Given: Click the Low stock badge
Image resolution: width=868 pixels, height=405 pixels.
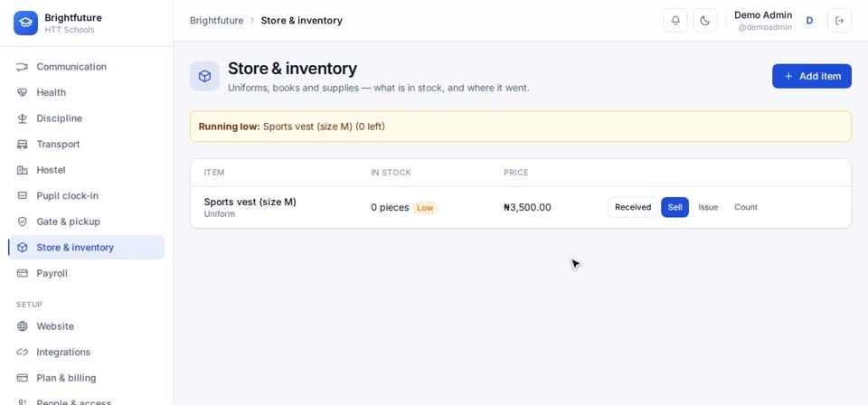Looking at the screenshot, I should (x=425, y=208).
